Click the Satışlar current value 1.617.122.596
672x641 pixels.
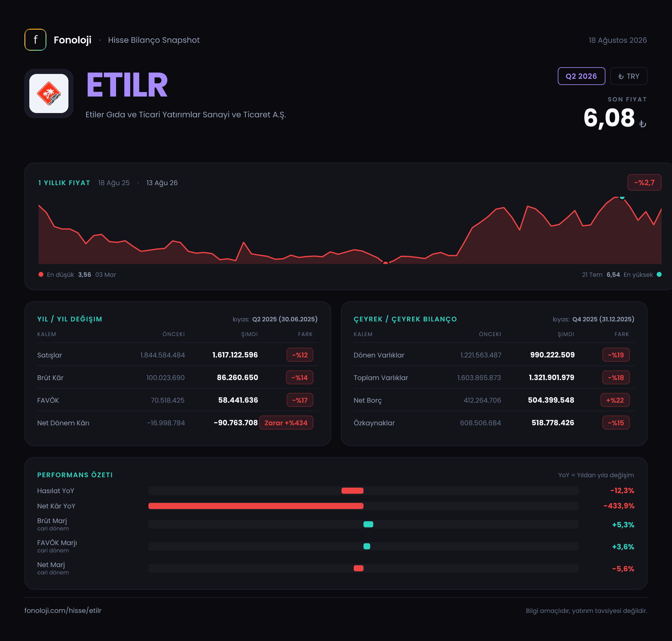[x=235, y=355]
